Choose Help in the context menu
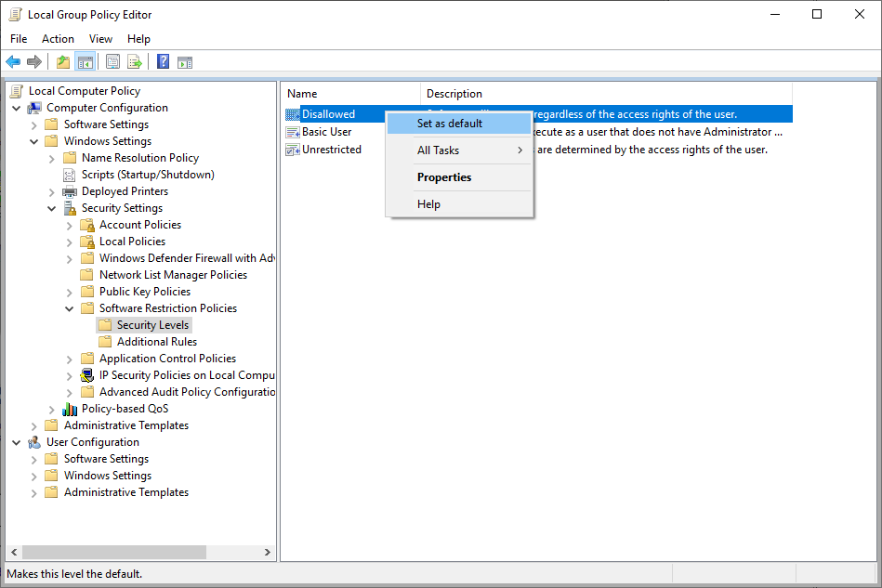This screenshot has height=588, width=882. pyautogui.click(x=459, y=204)
